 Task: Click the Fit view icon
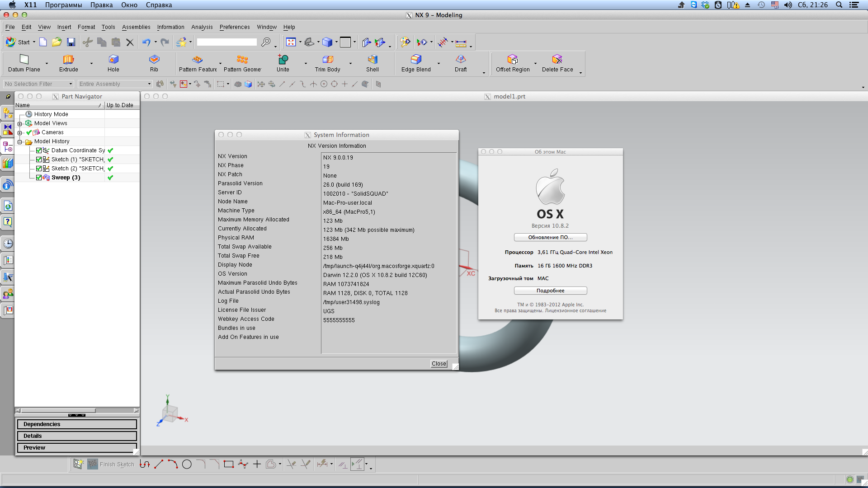click(x=291, y=42)
